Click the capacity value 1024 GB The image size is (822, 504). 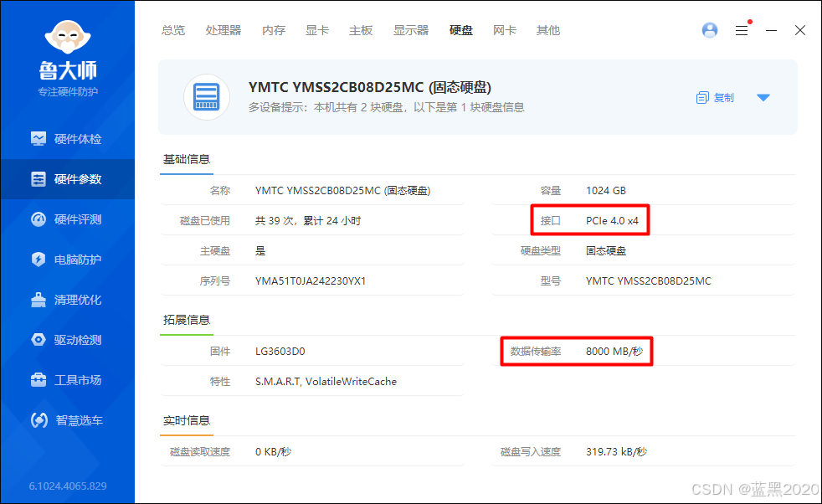click(606, 191)
